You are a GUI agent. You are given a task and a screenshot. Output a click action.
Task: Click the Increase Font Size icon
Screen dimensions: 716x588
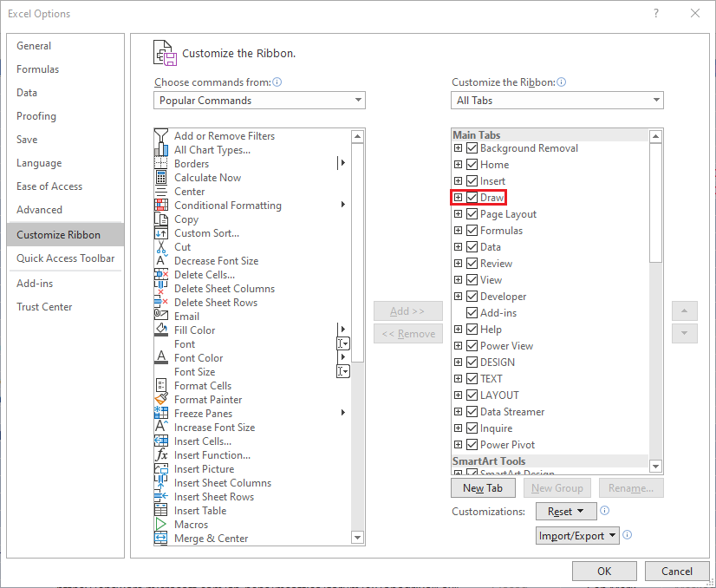(160, 428)
